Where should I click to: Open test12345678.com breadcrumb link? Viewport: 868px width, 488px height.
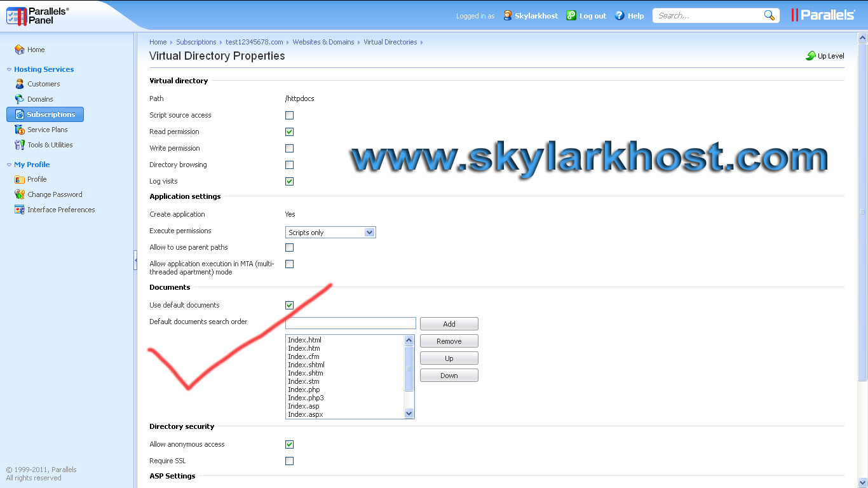(254, 42)
